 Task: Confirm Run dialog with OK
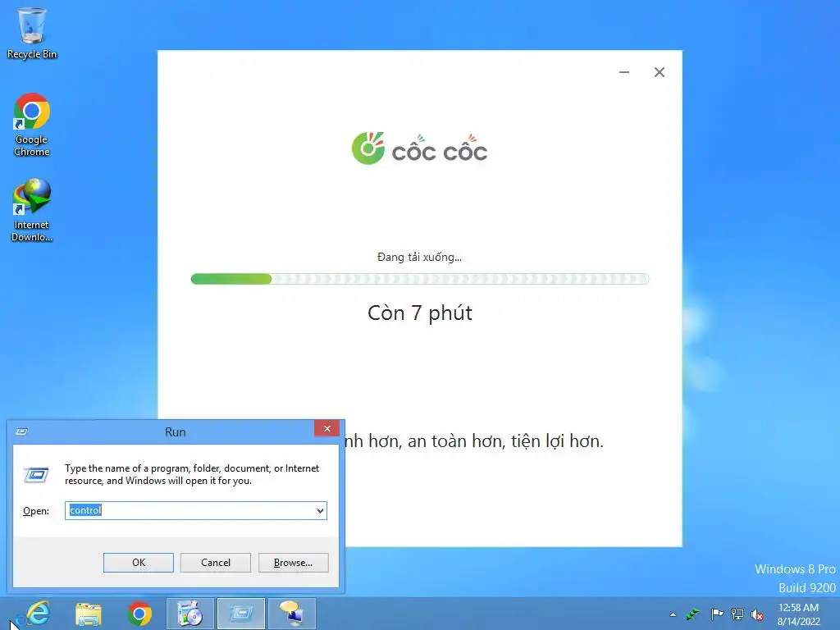[138, 563]
